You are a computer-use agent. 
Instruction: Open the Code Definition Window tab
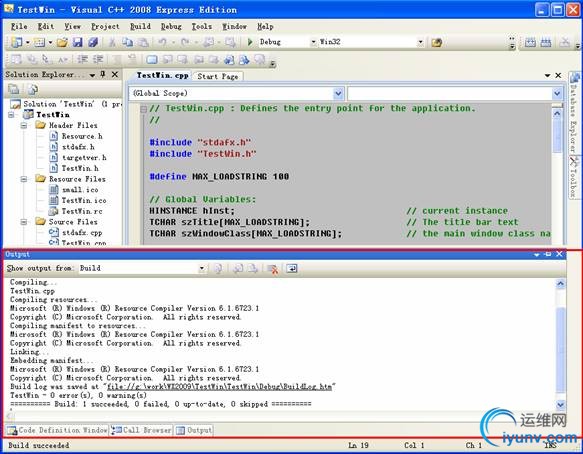[57, 430]
